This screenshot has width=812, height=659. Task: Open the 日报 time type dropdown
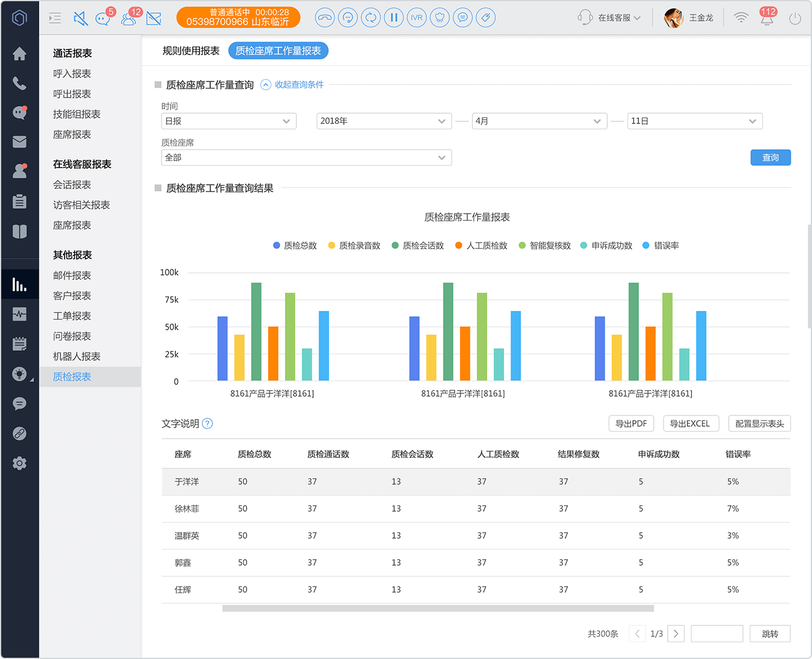229,121
